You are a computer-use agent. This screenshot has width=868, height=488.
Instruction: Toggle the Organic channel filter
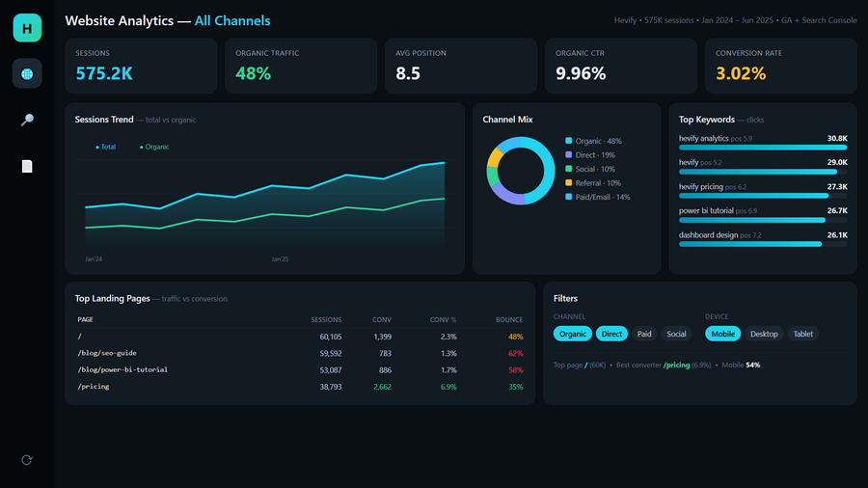point(572,334)
